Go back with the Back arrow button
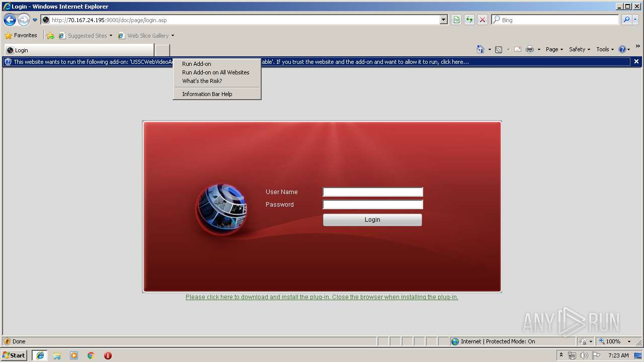Screen dimensions: 644x362 tap(10, 20)
